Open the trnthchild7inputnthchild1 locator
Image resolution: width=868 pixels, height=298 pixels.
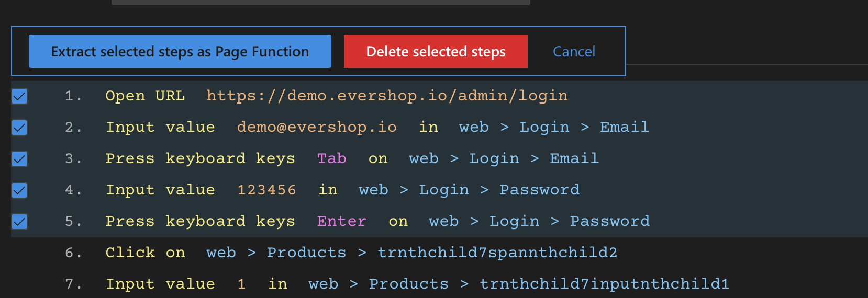coord(604,284)
